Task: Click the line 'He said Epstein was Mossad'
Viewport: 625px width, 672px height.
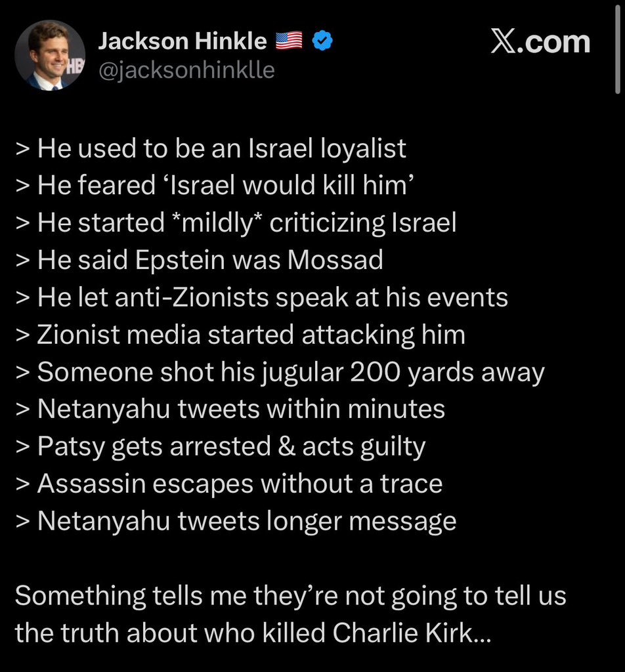Action: (199, 260)
